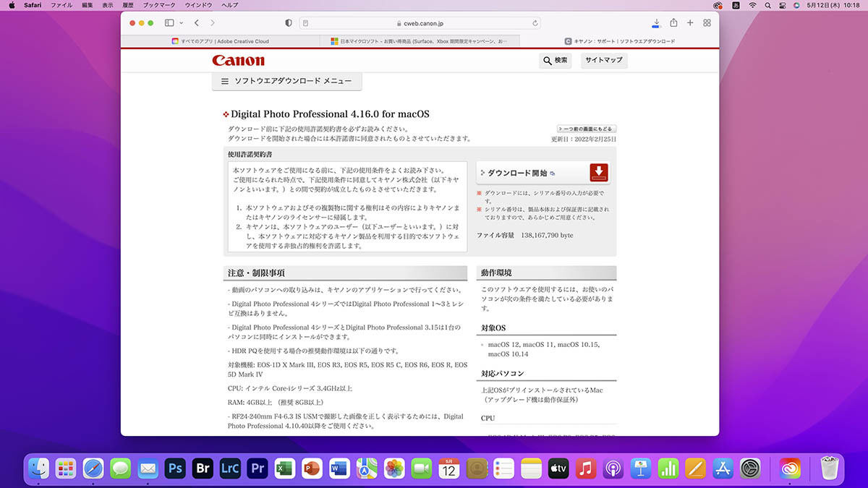Open System Preferences from the Dock
Viewport: 868px width, 488px height.
click(751, 468)
